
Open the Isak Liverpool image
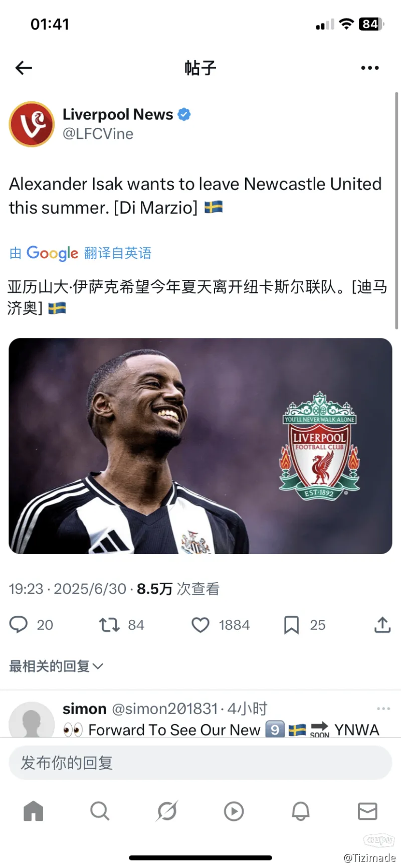(200, 446)
